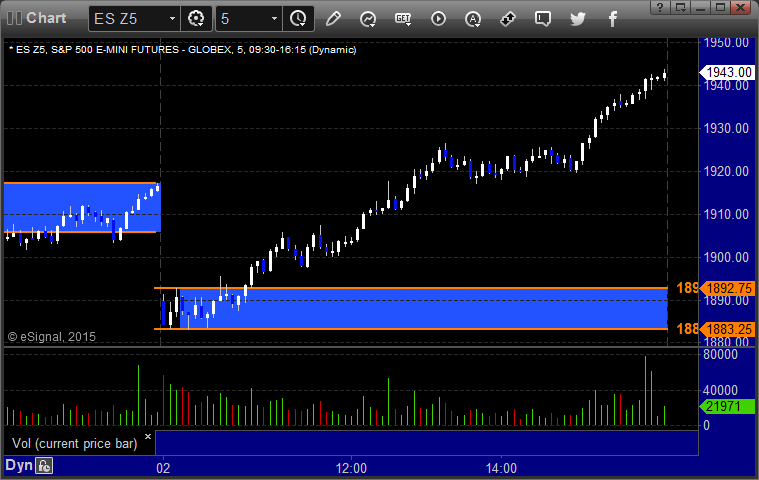Click the 02 date axis label
The height and width of the screenshot is (480, 759).
[163, 468]
